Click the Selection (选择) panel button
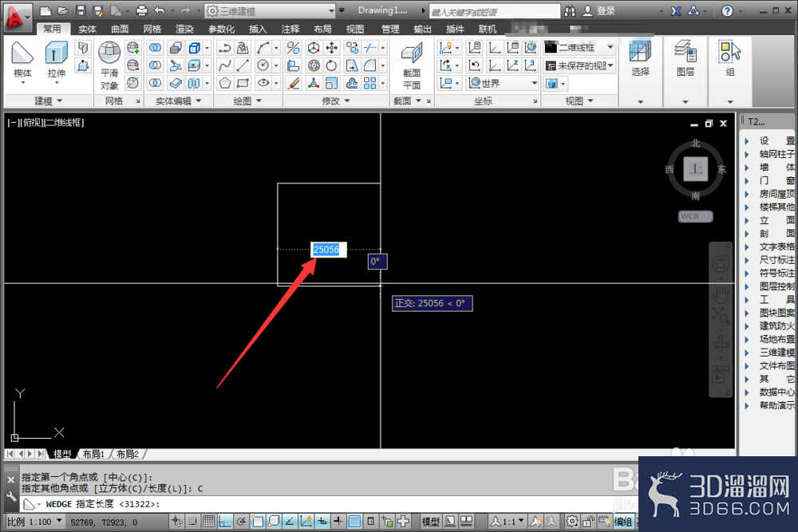798x532 pixels. pos(640,58)
